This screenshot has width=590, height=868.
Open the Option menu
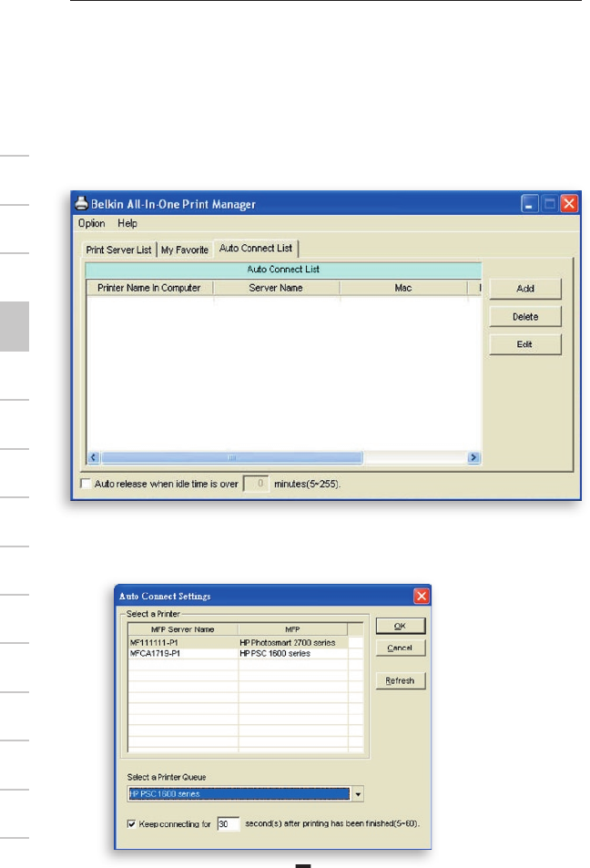tap(91, 223)
